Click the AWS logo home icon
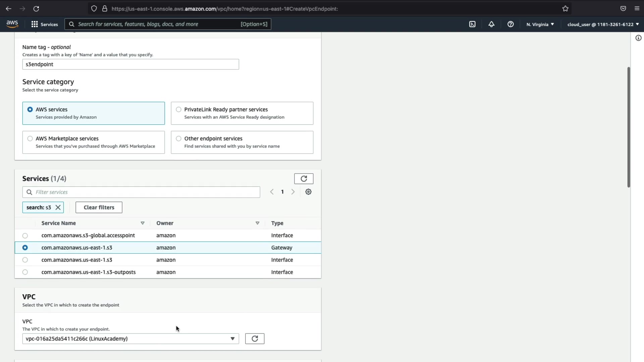The image size is (644, 362). click(12, 24)
